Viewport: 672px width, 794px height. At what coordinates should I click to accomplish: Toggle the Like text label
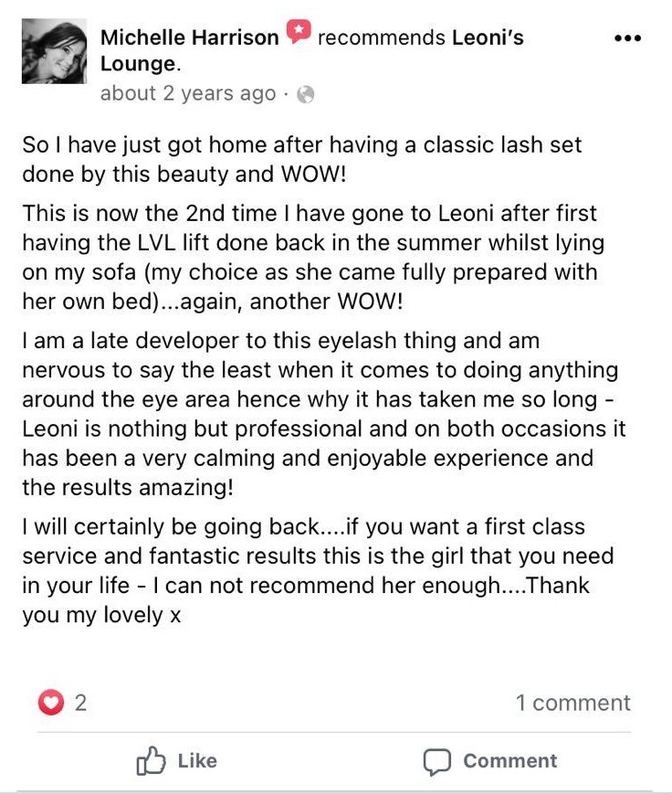[x=197, y=761]
